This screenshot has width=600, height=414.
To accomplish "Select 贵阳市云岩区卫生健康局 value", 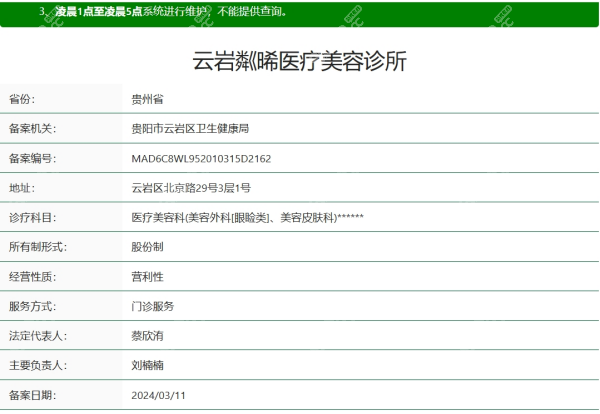I will (190, 129).
